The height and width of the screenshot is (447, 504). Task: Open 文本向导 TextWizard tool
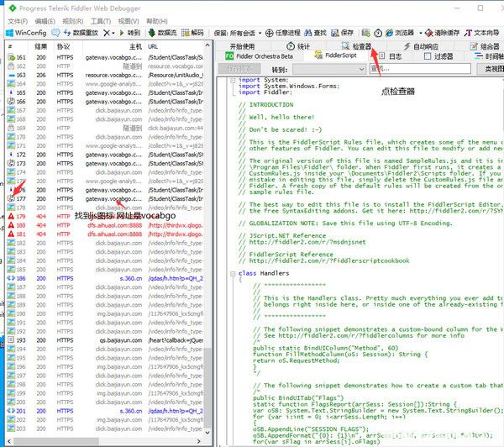482,33
